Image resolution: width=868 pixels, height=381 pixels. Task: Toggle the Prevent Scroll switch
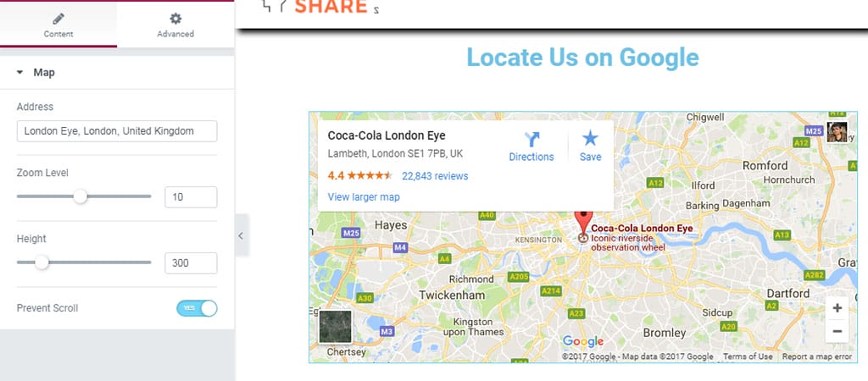pos(197,308)
